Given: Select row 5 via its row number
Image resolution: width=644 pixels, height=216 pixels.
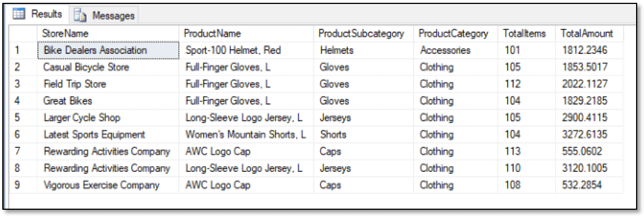Looking at the screenshot, I should tap(24, 118).
